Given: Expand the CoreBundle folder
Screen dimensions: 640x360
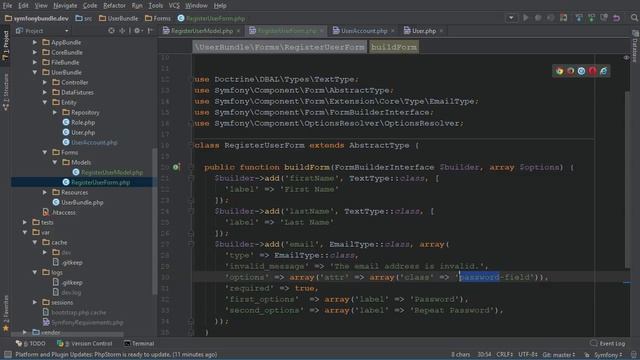Looking at the screenshot, I should pos(35,52).
